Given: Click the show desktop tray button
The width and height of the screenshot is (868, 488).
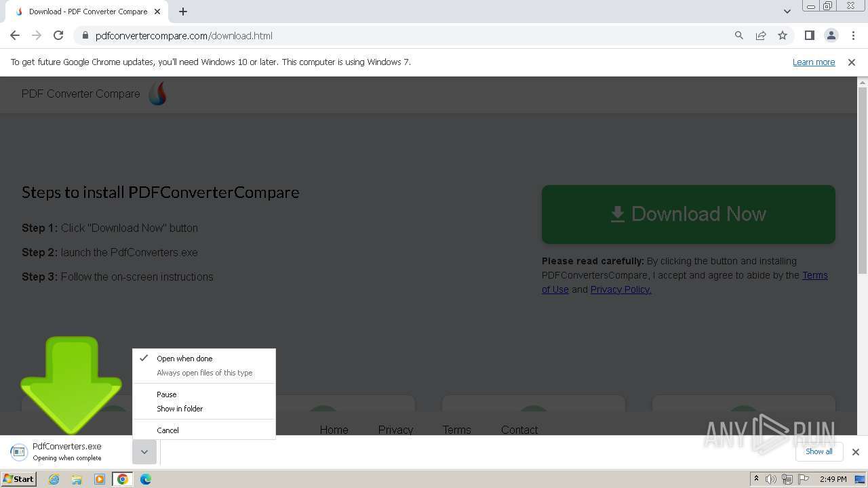Looking at the screenshot, I should pyautogui.click(x=861, y=479).
